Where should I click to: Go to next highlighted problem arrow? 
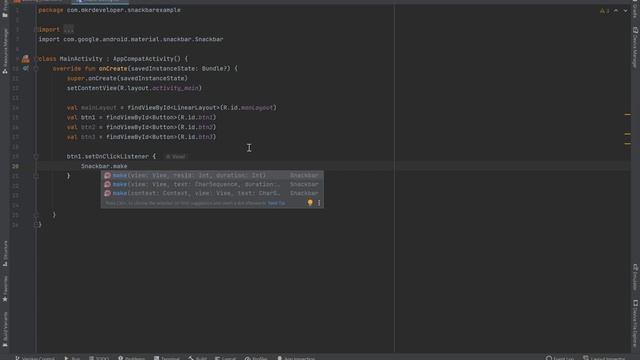coord(625,11)
